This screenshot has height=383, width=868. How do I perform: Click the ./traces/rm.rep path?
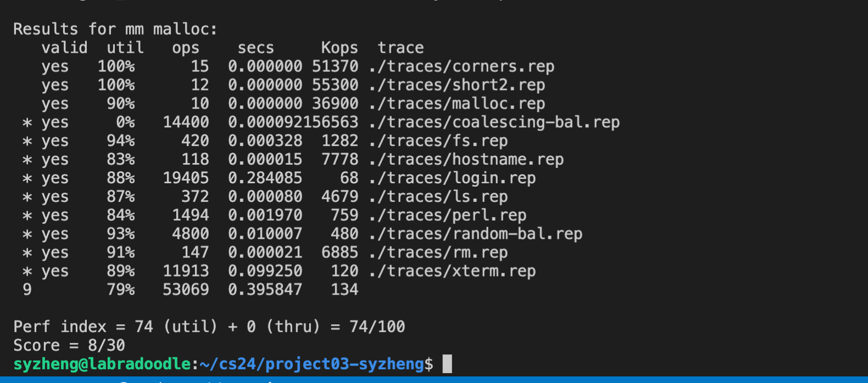coord(438,253)
